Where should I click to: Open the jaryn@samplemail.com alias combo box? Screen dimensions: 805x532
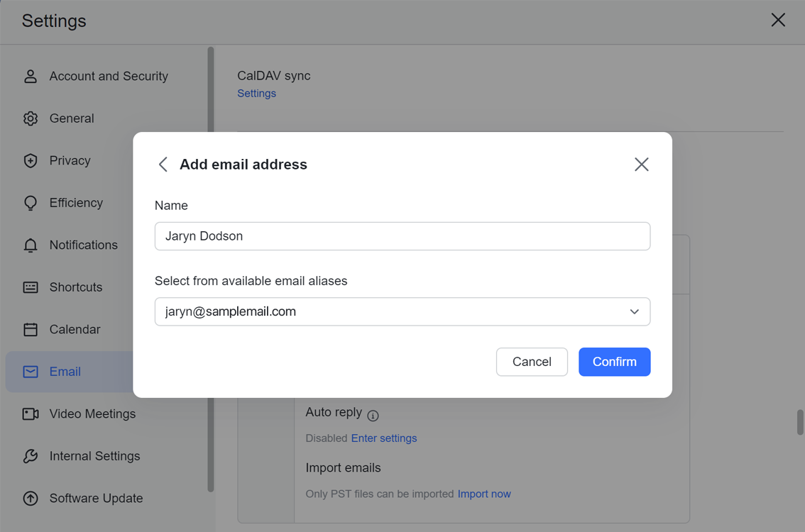tap(390, 312)
